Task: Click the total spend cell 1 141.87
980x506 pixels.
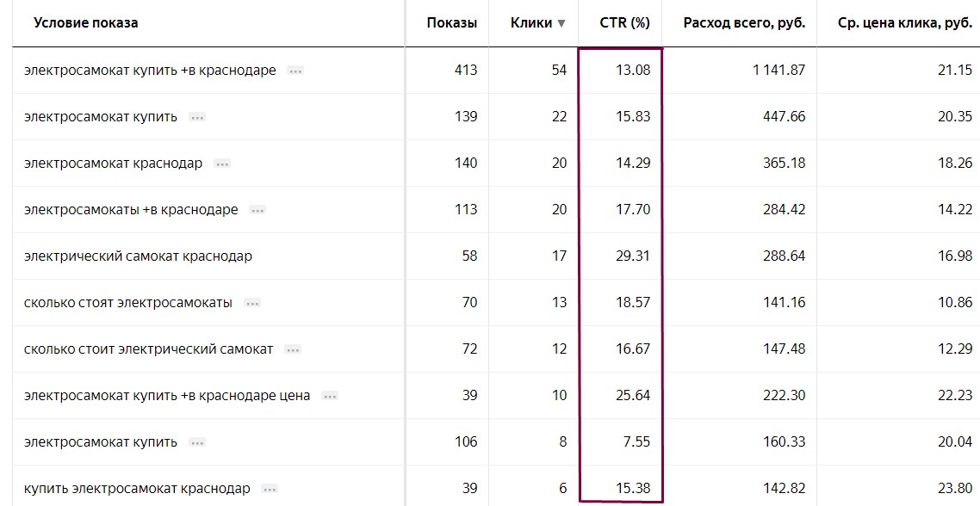Action: [x=778, y=71]
